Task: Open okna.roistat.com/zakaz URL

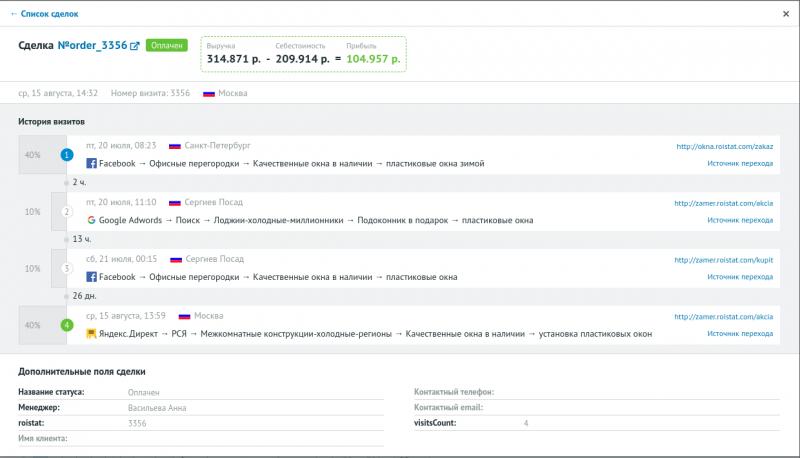Action: point(724,146)
